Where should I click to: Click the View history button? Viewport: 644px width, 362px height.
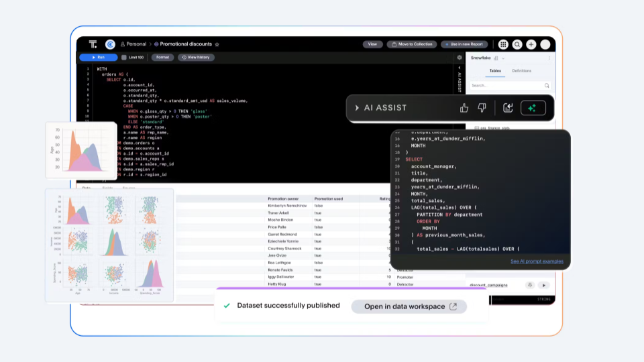196,58
